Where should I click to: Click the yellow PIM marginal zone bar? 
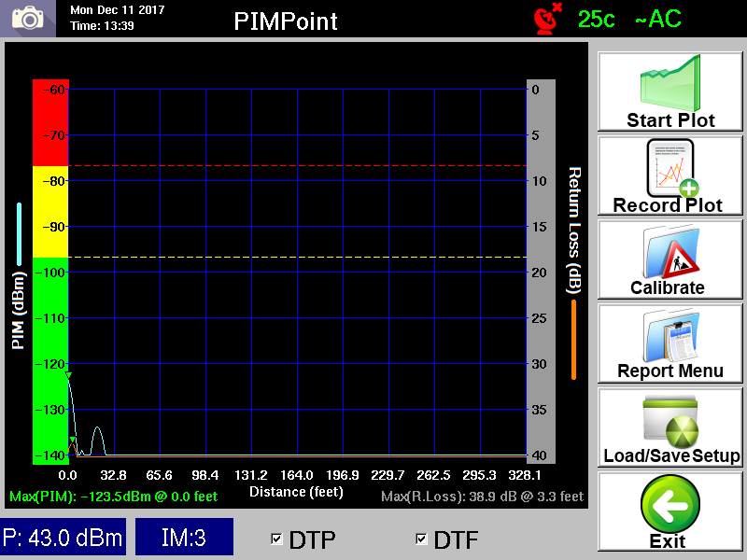tap(50, 212)
